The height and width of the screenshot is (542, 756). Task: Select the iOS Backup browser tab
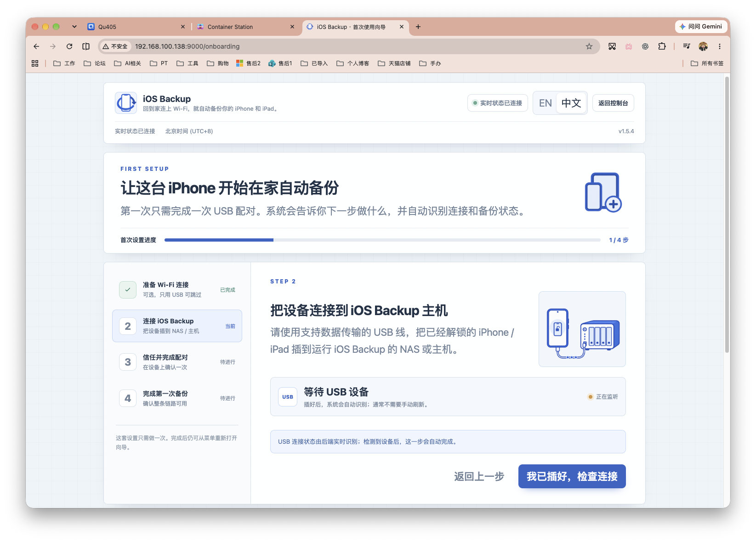coord(355,27)
